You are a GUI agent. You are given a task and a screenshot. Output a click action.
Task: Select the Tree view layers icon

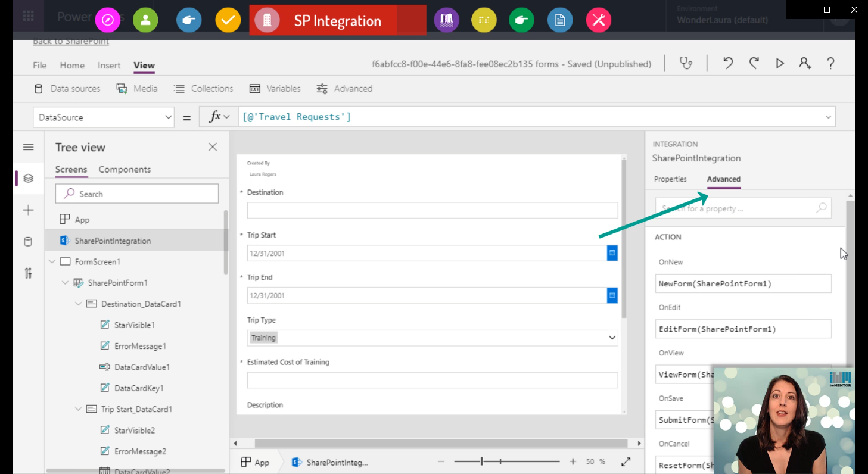[28, 178]
